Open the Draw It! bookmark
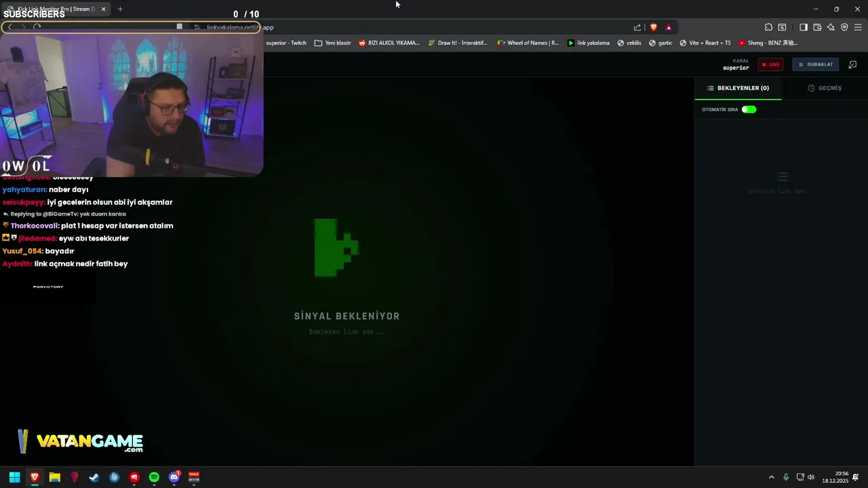The width and height of the screenshot is (868, 488). tap(458, 43)
